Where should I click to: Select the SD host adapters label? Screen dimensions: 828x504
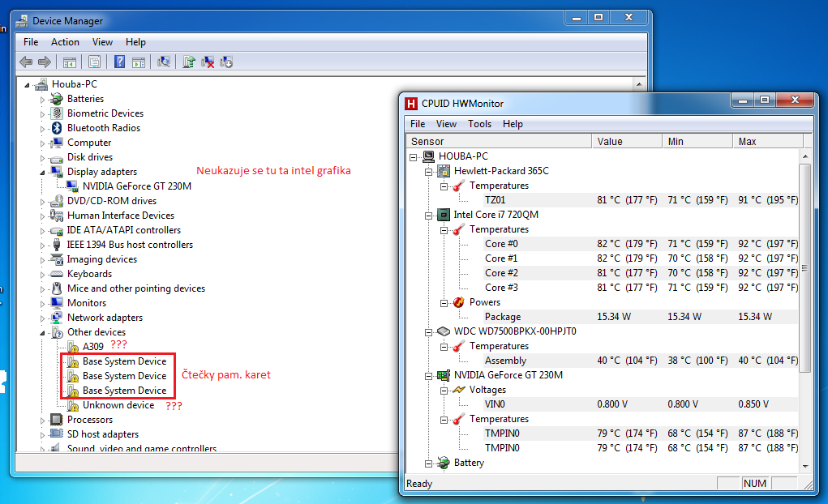point(102,434)
